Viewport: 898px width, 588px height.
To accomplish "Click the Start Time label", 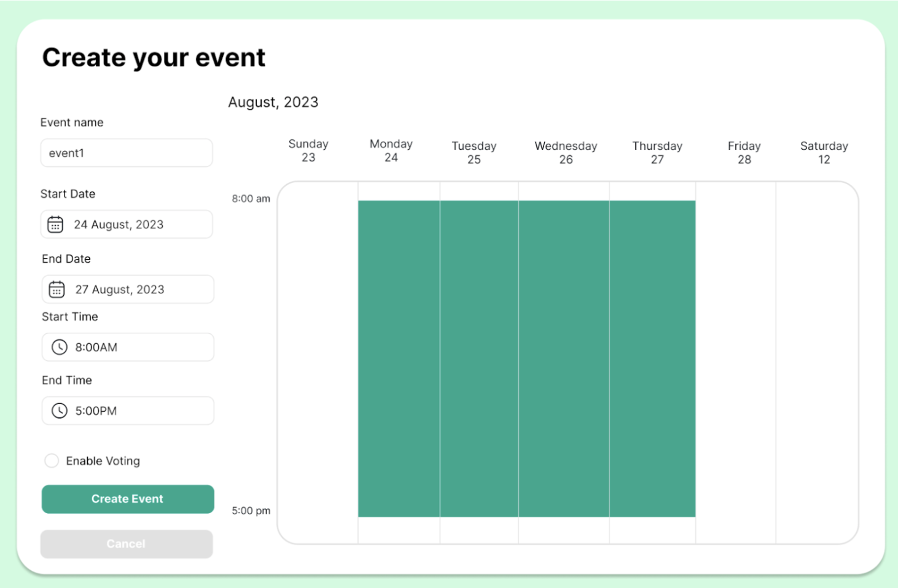I will pos(70,317).
